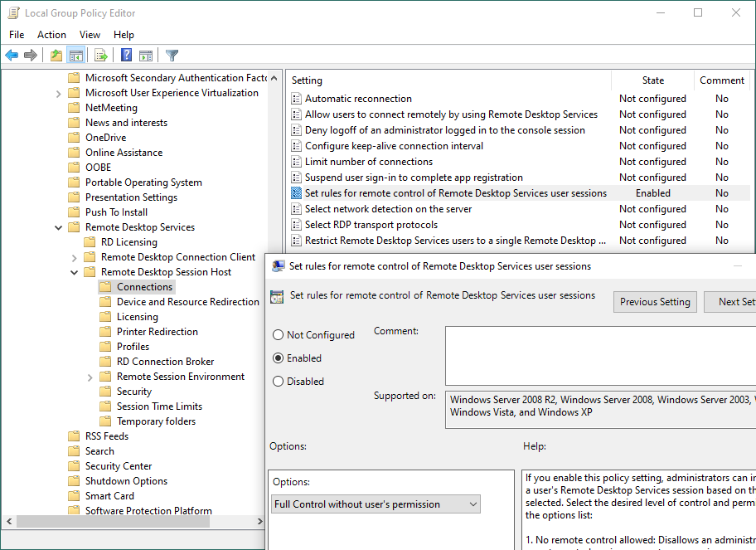756x550 pixels.
Task: Select Suspend user sign-in to complete app registration
Action: click(x=414, y=178)
